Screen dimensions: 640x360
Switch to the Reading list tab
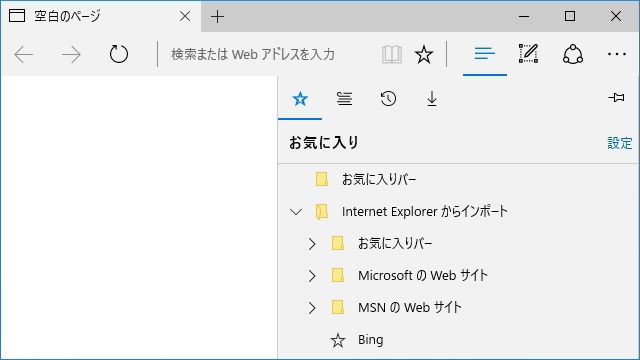pos(344,98)
